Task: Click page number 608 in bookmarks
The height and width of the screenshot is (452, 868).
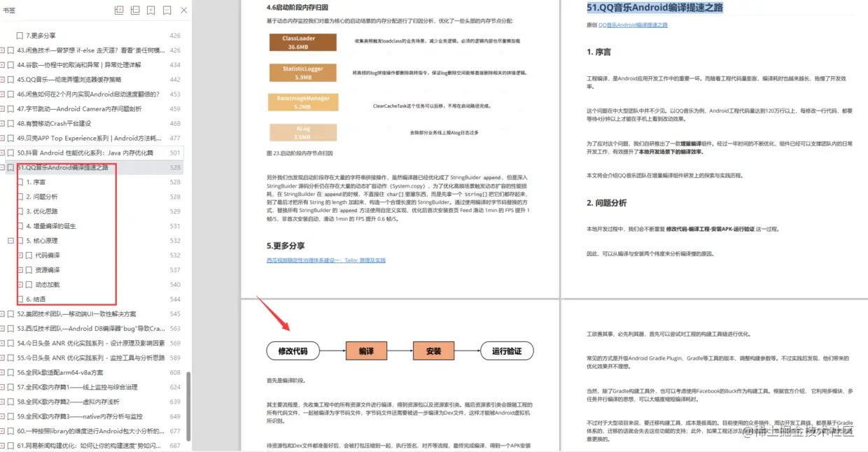Action: tap(175, 373)
